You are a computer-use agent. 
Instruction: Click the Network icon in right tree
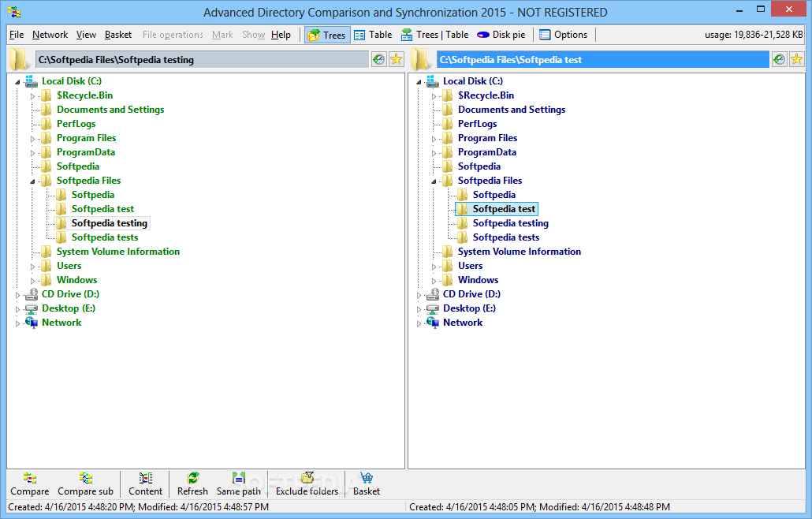(x=433, y=323)
